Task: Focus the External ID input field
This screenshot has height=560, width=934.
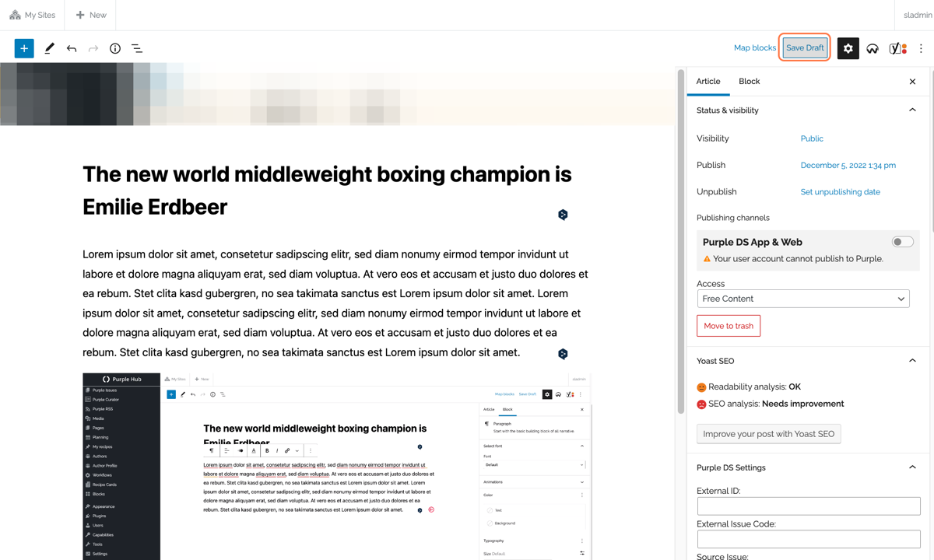Action: (x=809, y=506)
